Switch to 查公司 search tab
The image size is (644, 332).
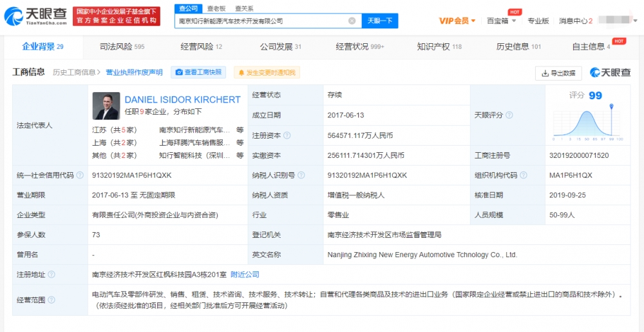pos(189,8)
